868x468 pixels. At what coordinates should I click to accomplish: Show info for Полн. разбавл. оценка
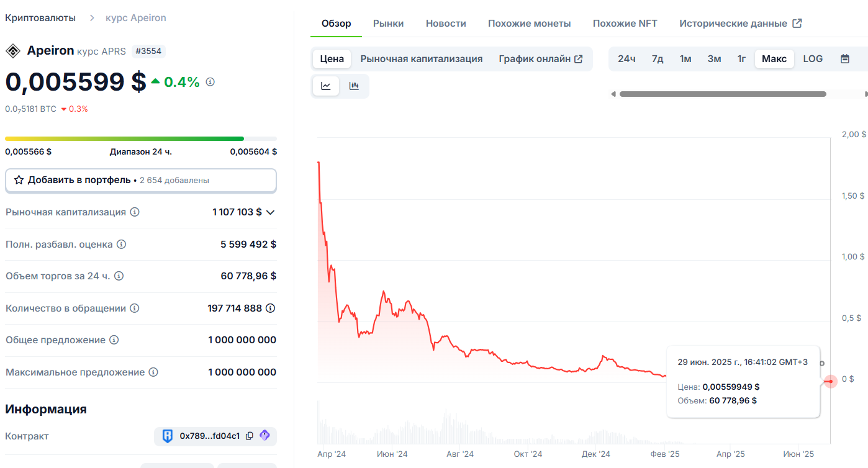click(122, 245)
